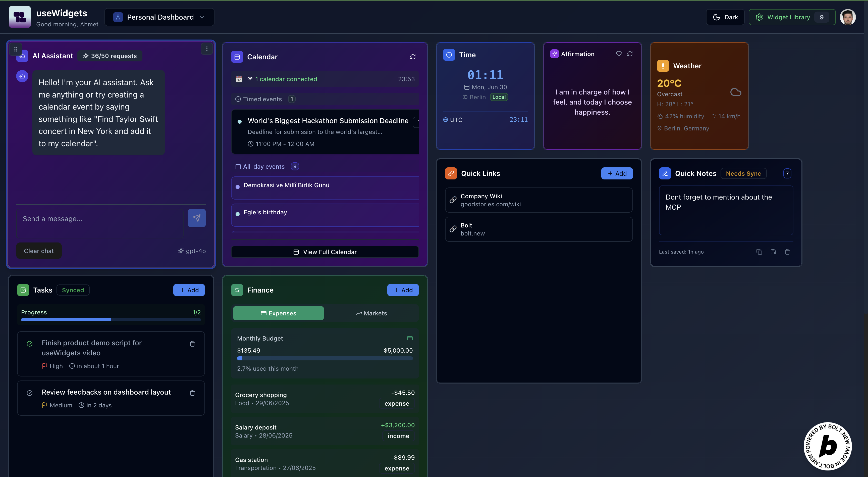Favorite the affirmation with heart icon
The height and width of the screenshot is (477, 868).
[x=619, y=54]
